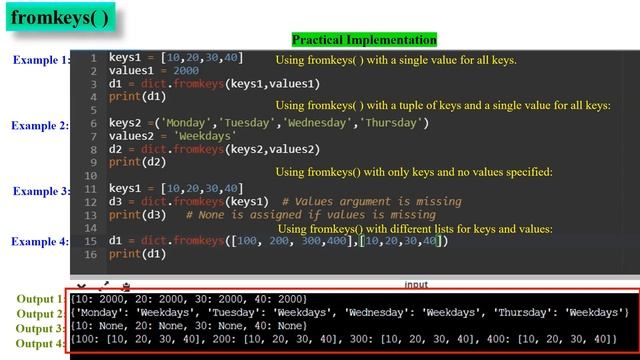Click 'print(d1)' on line 16

coord(138,254)
